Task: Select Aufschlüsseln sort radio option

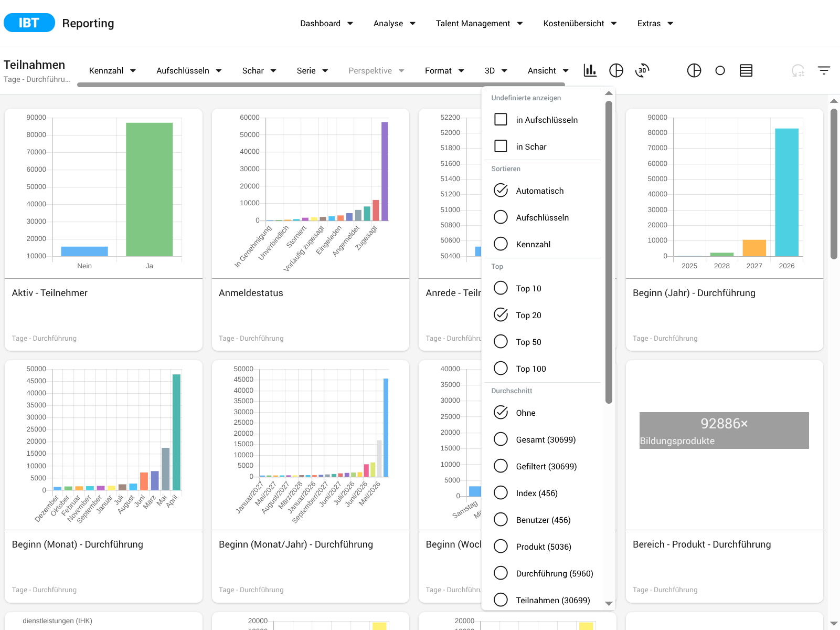Action: [x=501, y=217]
